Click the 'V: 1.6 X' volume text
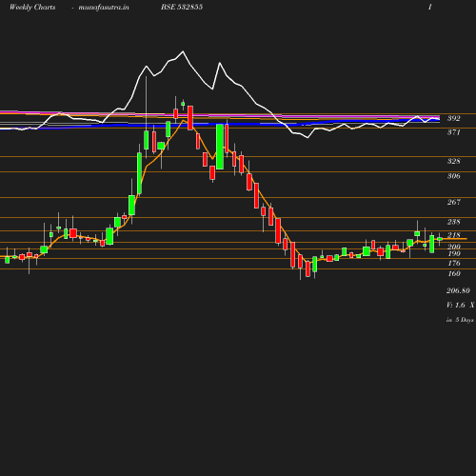Image resolution: width=476 pixels, height=476 pixels. (461, 306)
